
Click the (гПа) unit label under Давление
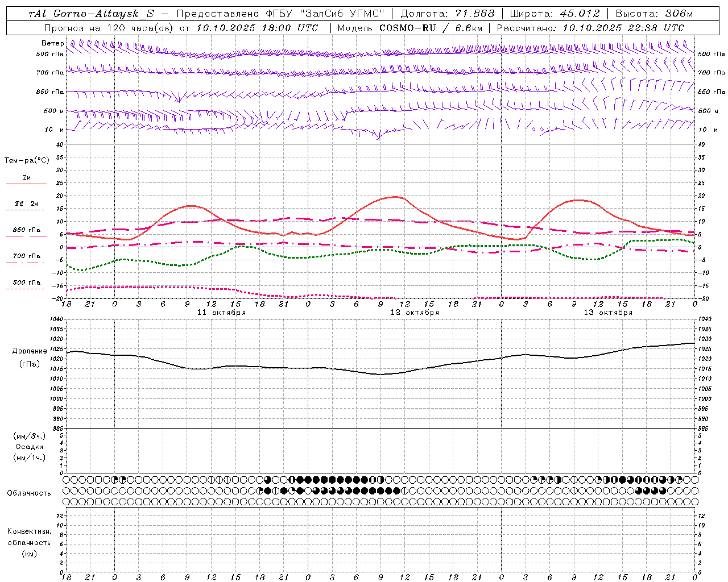(x=29, y=364)
